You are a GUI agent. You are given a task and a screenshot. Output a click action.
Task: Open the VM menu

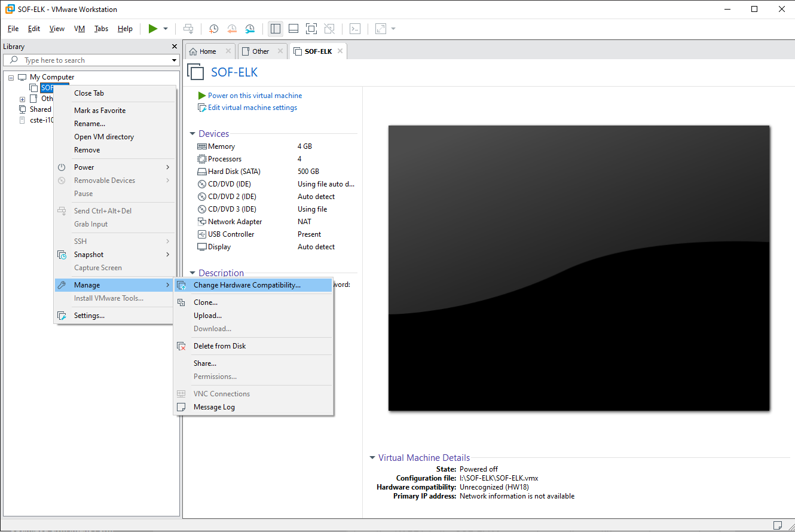click(79, 29)
